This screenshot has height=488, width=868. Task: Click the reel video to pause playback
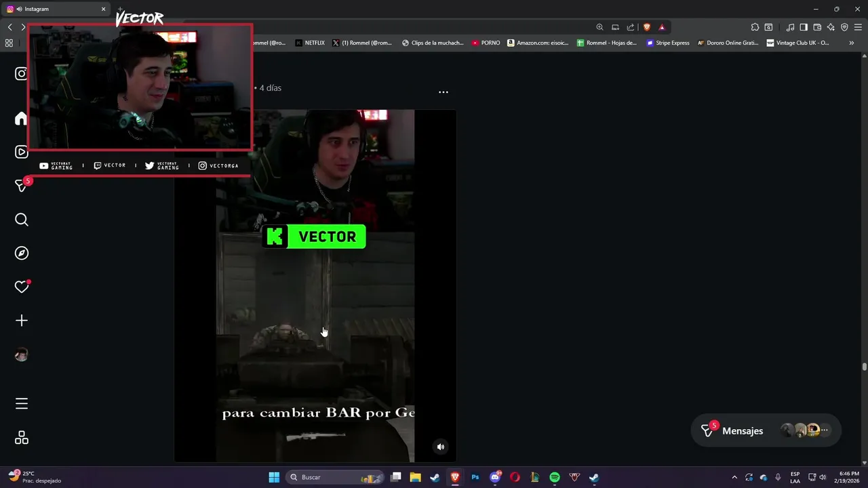click(x=315, y=285)
